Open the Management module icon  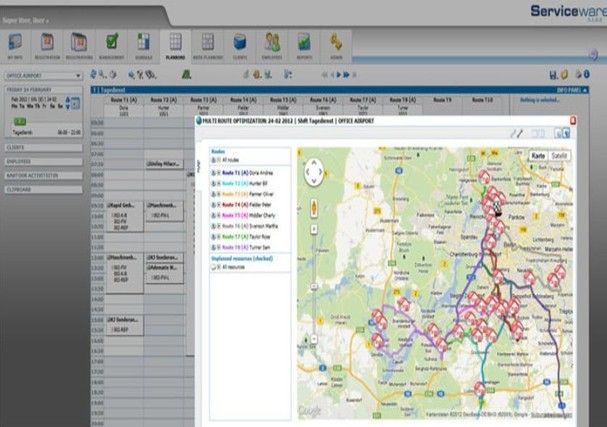(112, 44)
